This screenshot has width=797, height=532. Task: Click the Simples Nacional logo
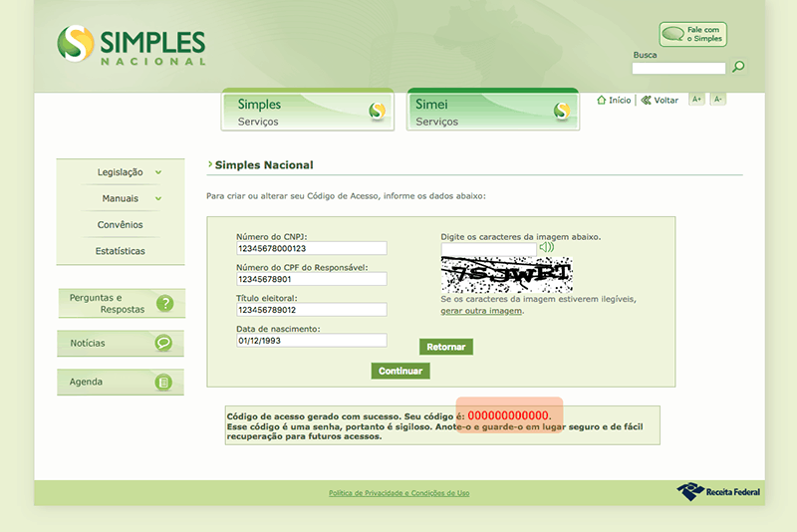pos(132,45)
